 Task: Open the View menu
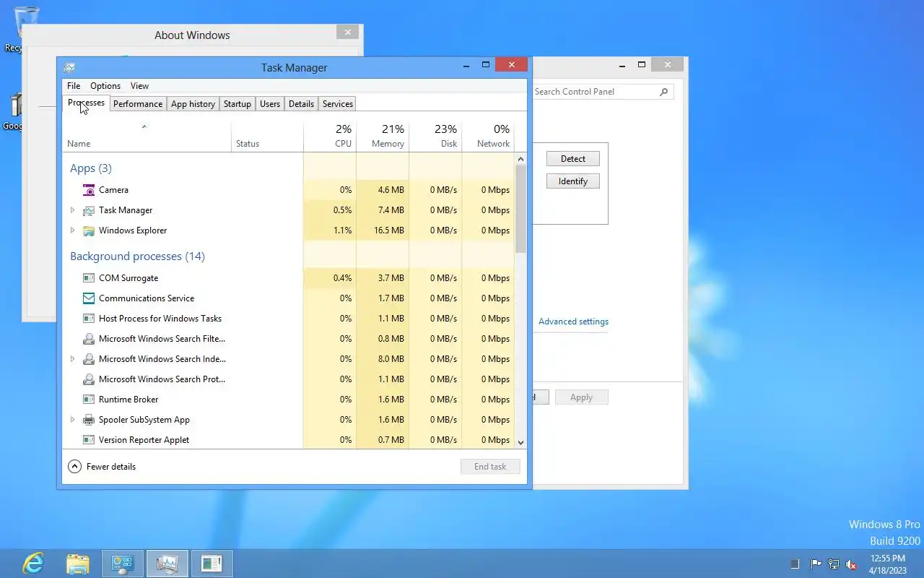pyautogui.click(x=139, y=86)
